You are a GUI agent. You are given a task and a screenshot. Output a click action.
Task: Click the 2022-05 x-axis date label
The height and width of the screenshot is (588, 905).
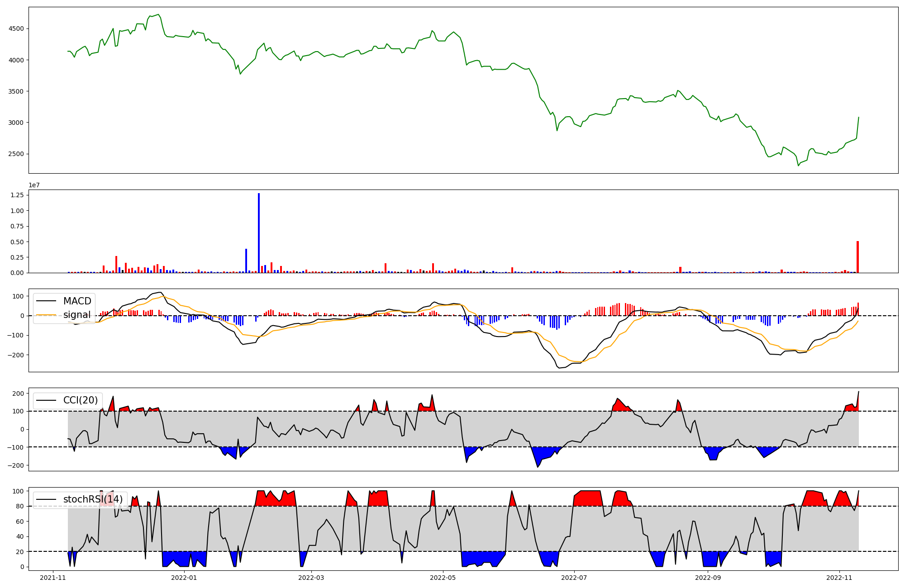click(x=443, y=578)
